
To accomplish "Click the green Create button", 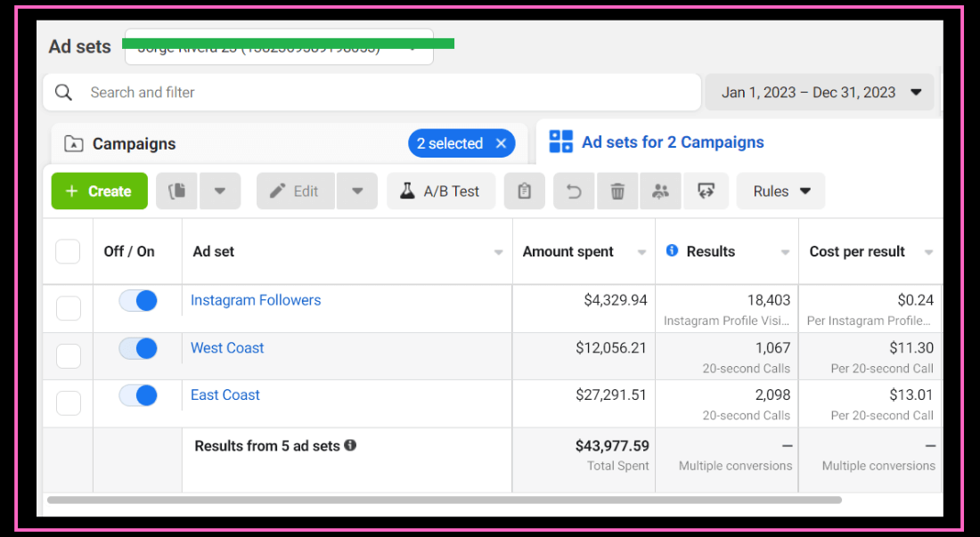I will click(98, 191).
